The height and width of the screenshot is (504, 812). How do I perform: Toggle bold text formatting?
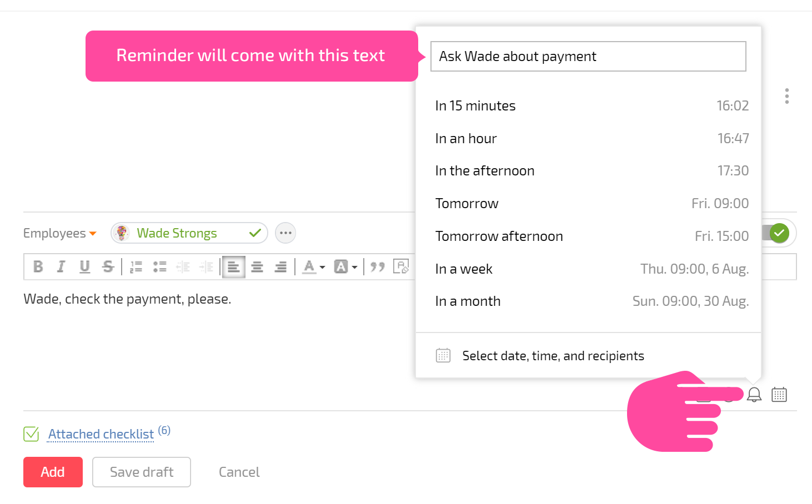coord(38,267)
